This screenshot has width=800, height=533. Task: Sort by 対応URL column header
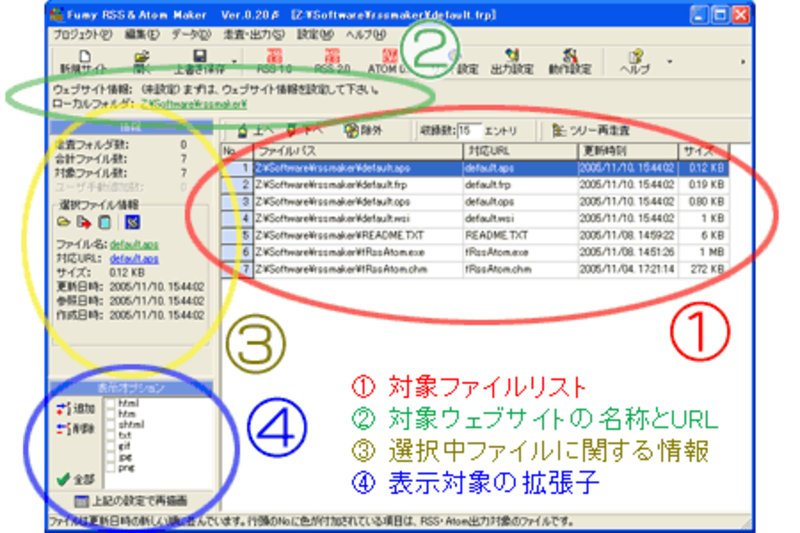click(x=520, y=151)
